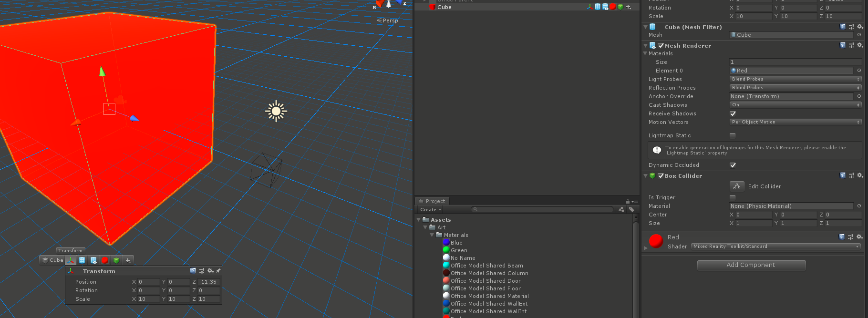This screenshot has height=318, width=868.
Task: Click search by label icon in Project panel
Action: [x=631, y=209]
